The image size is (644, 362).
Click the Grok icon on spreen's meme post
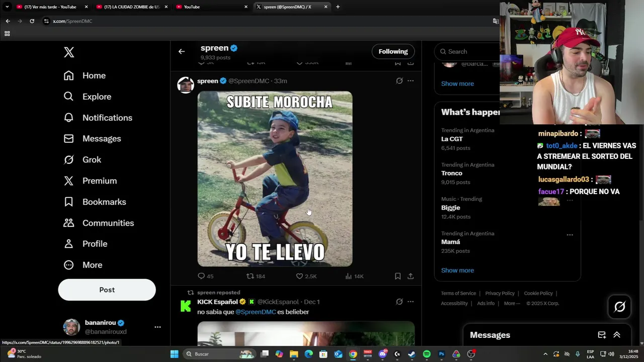(399, 81)
